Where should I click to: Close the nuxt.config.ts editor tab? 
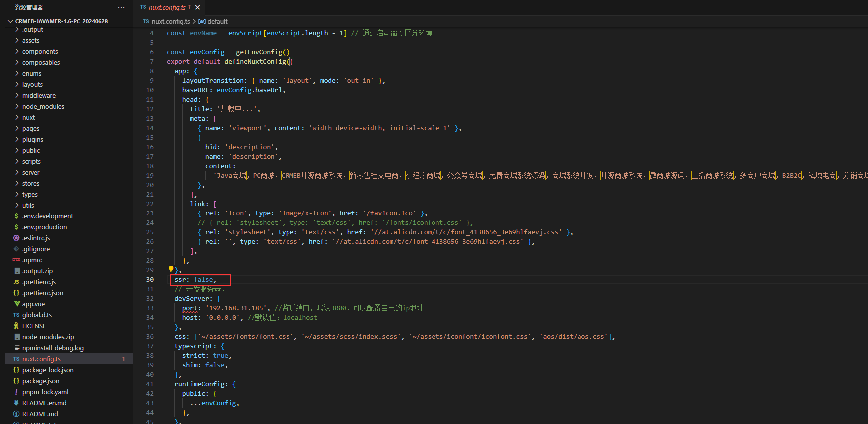(x=198, y=7)
